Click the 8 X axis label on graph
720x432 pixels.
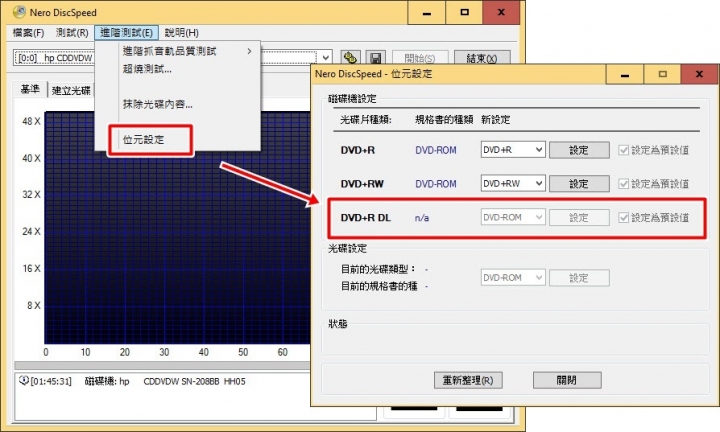click(34, 305)
